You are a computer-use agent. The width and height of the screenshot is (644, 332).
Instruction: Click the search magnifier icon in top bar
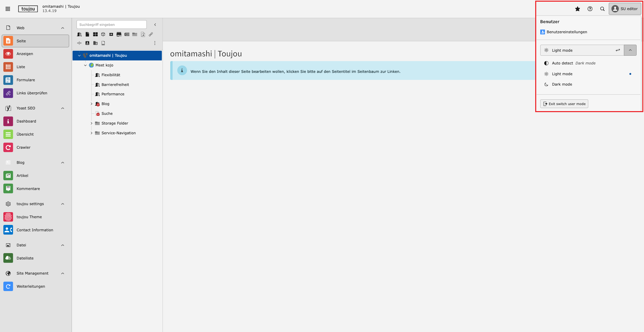(602, 9)
